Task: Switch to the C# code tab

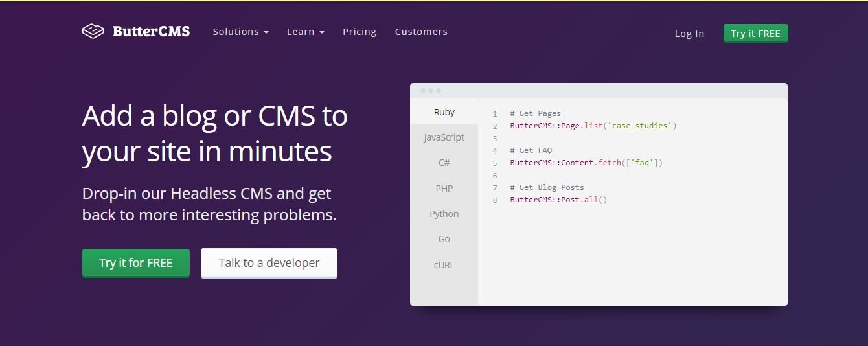Action: [444, 163]
